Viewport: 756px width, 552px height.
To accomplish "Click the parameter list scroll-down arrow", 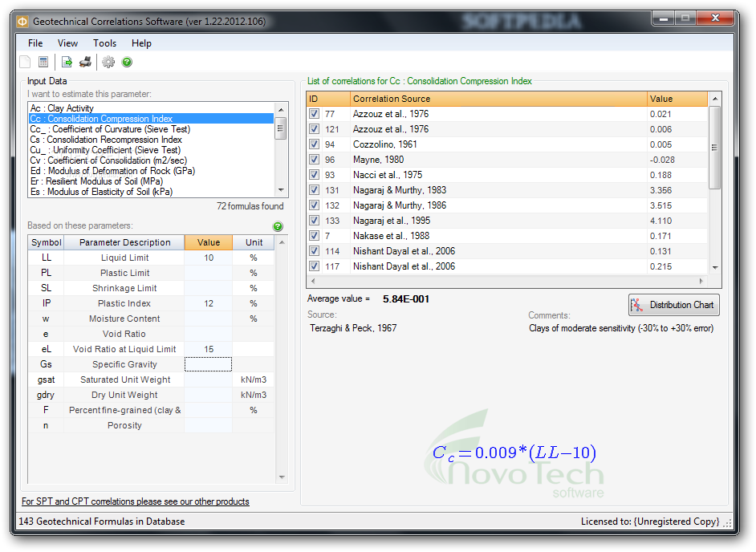I will [x=281, y=190].
